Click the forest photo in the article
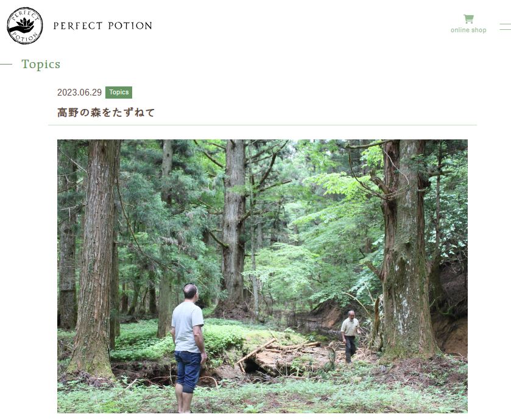This screenshot has width=511, height=420. [263, 276]
